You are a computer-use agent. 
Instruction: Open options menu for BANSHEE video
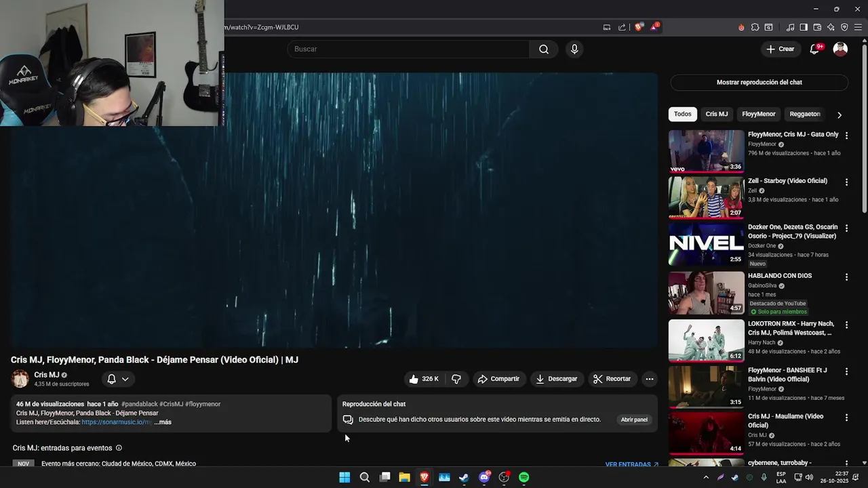846,371
